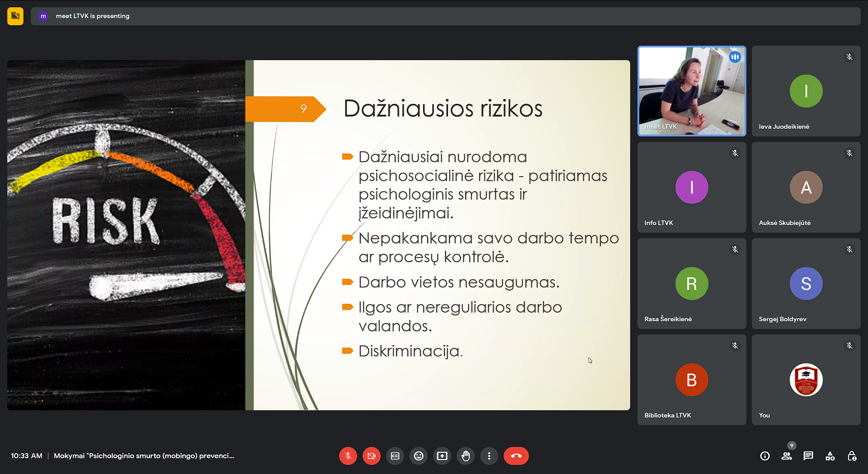Click muted mic icon on Ieva Juodeikienė tile

point(849,57)
